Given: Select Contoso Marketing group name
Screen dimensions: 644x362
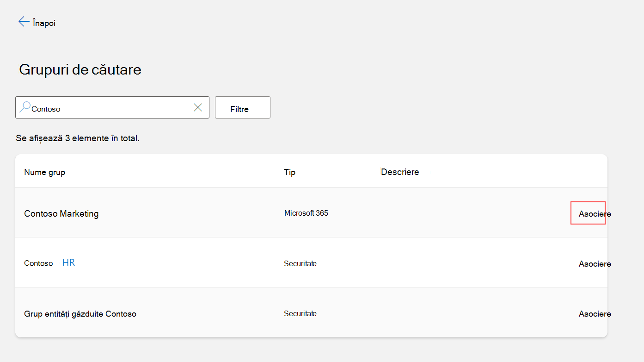Looking at the screenshot, I should 61,213.
